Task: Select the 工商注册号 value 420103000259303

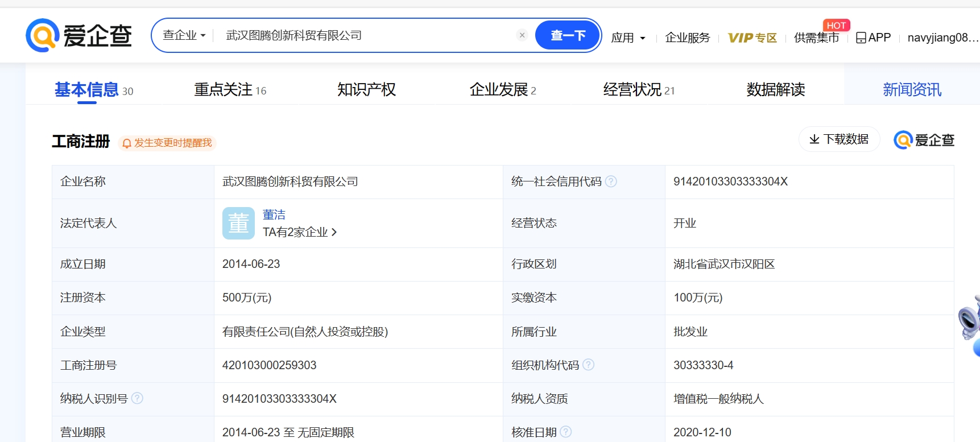Action: click(x=270, y=365)
